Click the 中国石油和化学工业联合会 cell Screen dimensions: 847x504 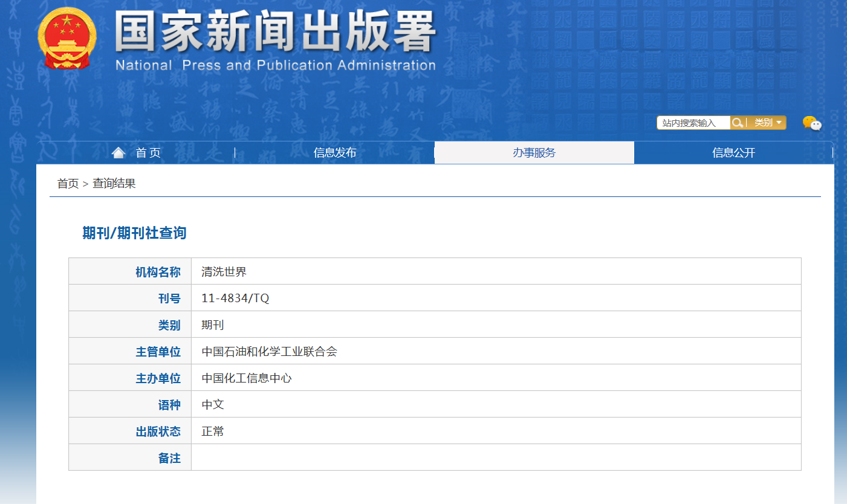(269, 352)
